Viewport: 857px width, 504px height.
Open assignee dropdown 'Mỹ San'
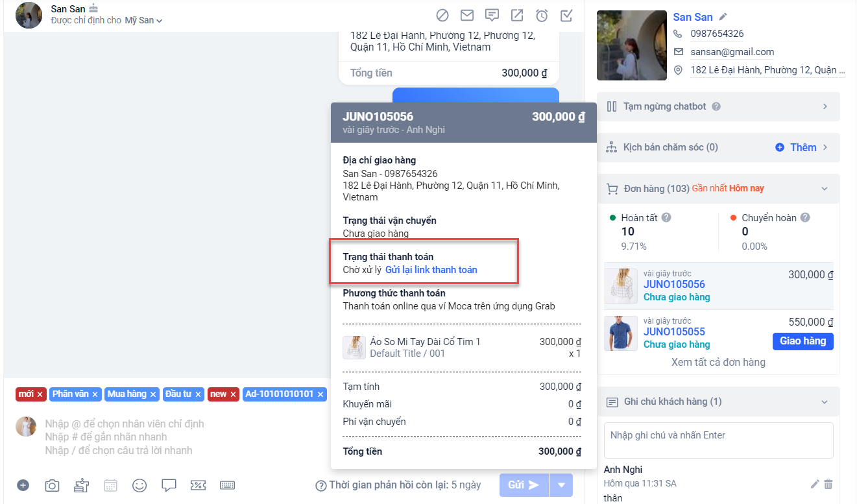(x=143, y=20)
